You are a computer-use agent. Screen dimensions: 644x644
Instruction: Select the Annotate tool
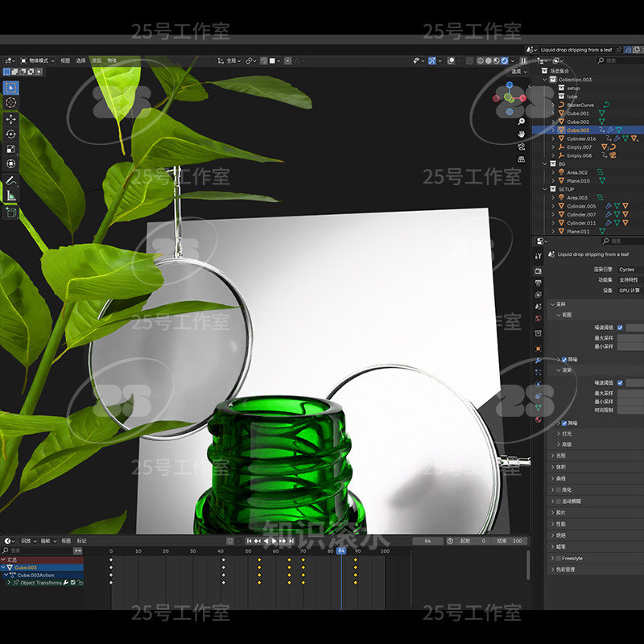(11, 180)
